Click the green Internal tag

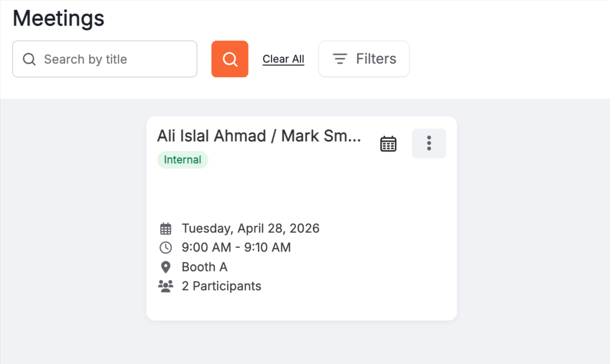click(x=182, y=160)
